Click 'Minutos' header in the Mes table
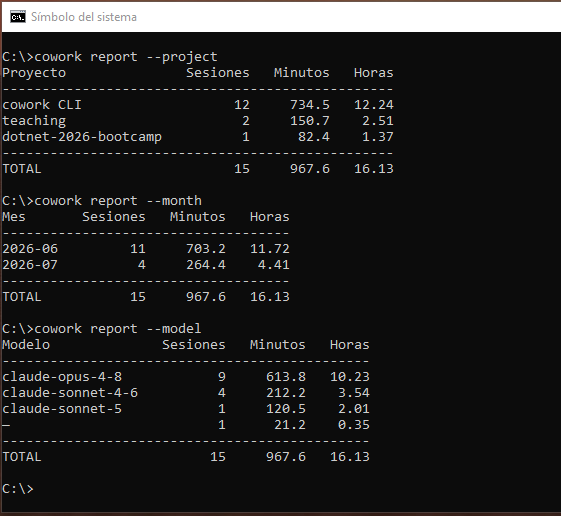The image size is (561, 516). click(x=197, y=217)
